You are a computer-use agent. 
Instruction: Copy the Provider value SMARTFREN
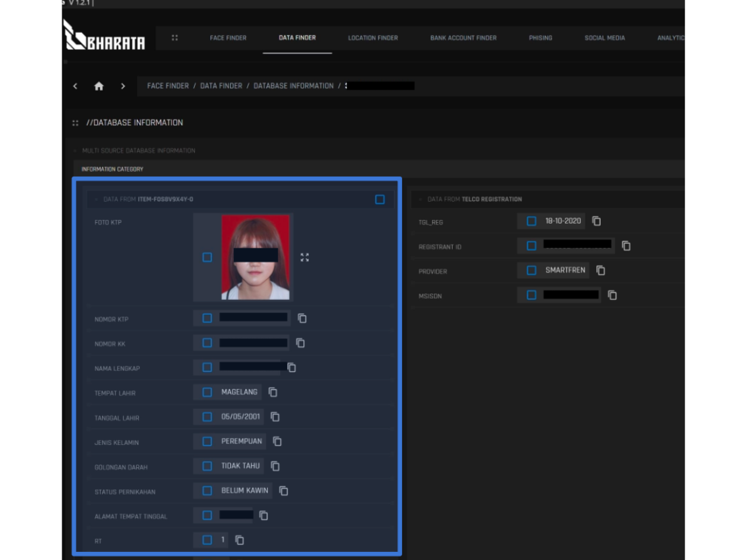click(x=601, y=270)
